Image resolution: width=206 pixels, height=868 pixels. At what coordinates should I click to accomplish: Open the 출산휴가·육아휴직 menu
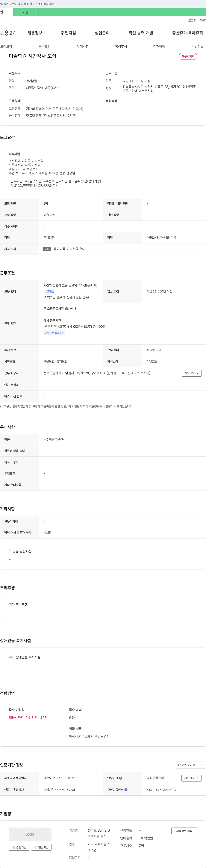pos(187,33)
